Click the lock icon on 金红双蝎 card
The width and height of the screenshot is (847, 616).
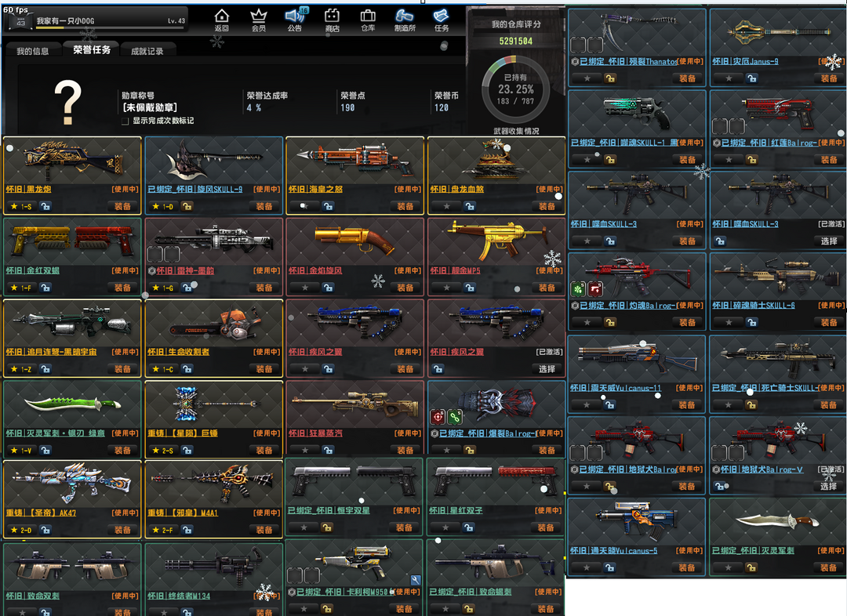point(45,288)
